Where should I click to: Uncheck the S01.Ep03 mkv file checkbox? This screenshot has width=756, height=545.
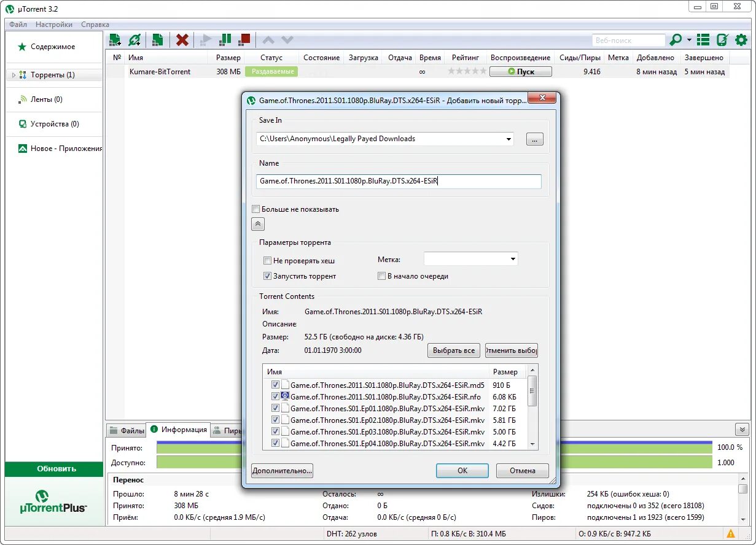point(275,431)
